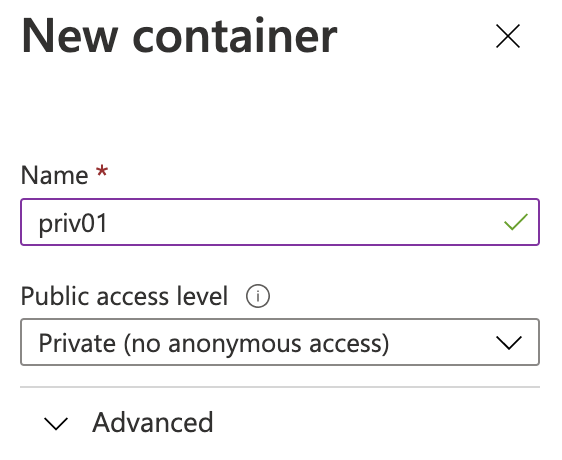Click the chevron icon next to Advanced
The width and height of the screenshot is (562, 460).
[56, 424]
